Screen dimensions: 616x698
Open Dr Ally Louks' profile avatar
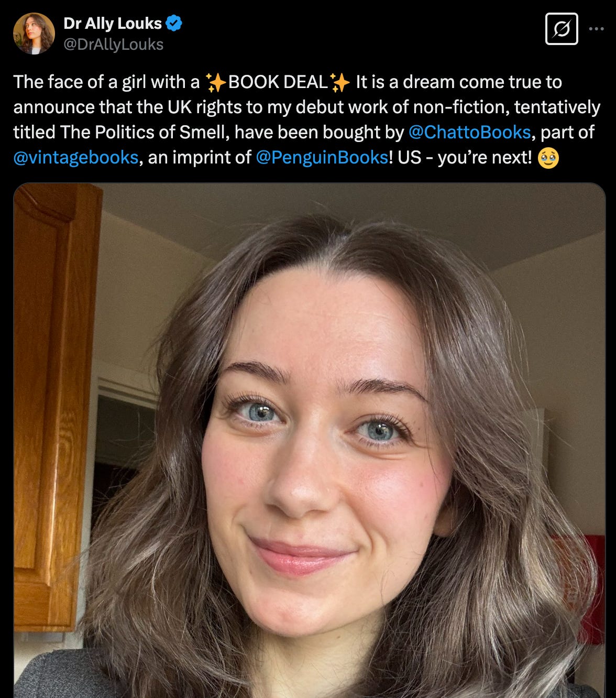click(34, 34)
